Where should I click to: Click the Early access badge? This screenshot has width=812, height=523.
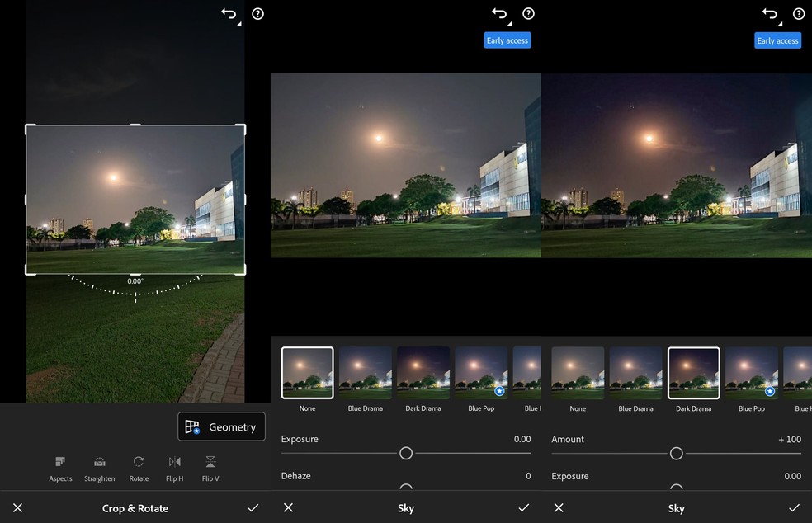tap(507, 40)
